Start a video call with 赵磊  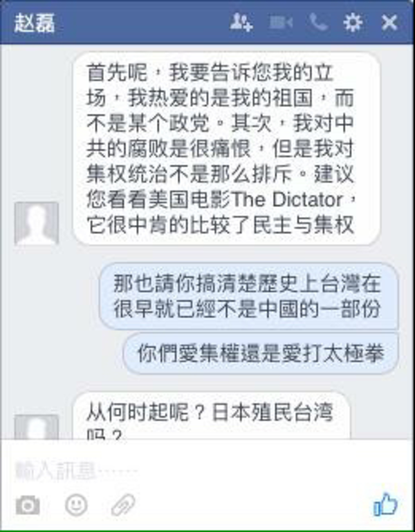pyautogui.click(x=281, y=23)
